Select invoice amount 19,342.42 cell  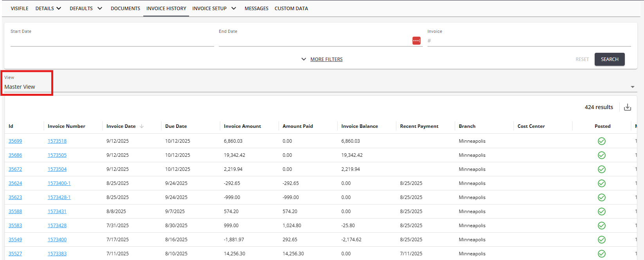(x=235, y=155)
